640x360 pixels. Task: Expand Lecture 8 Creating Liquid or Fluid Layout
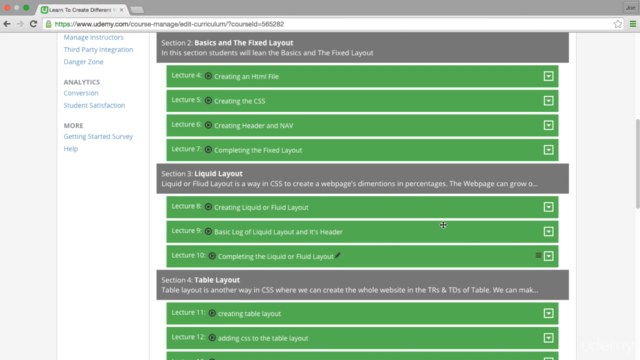tap(549, 207)
